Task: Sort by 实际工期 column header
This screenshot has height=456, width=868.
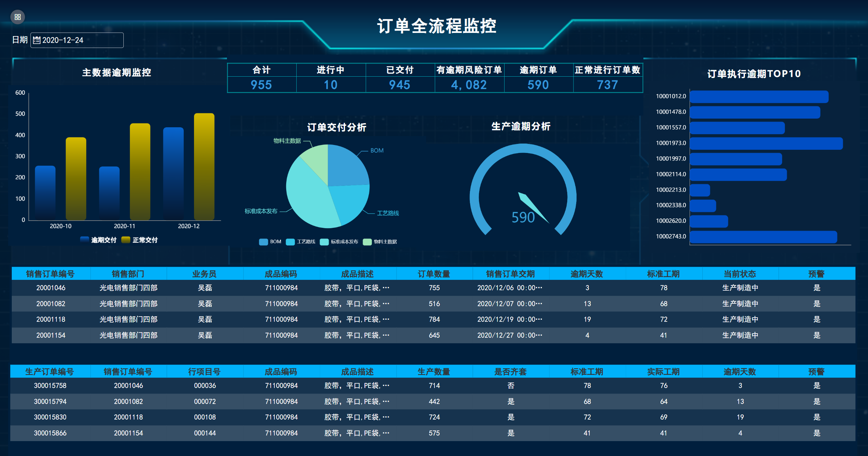Action: [x=663, y=372]
